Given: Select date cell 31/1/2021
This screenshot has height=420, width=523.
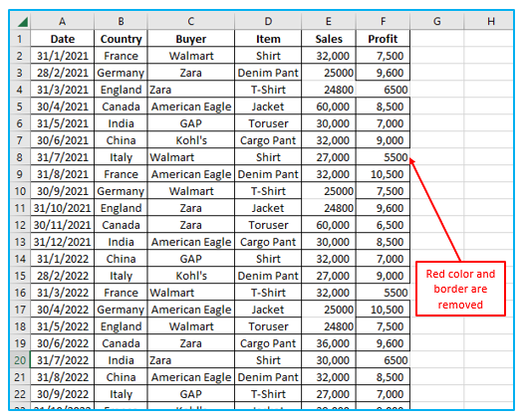Looking at the screenshot, I should click(x=63, y=56).
